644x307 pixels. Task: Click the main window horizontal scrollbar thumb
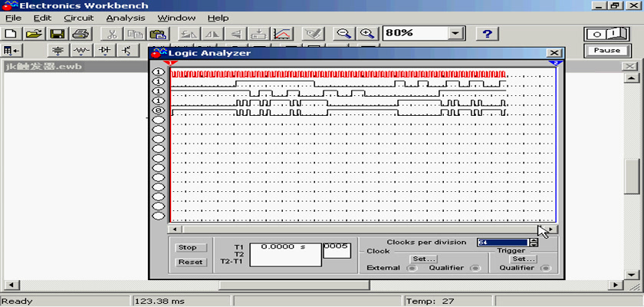coord(294,285)
